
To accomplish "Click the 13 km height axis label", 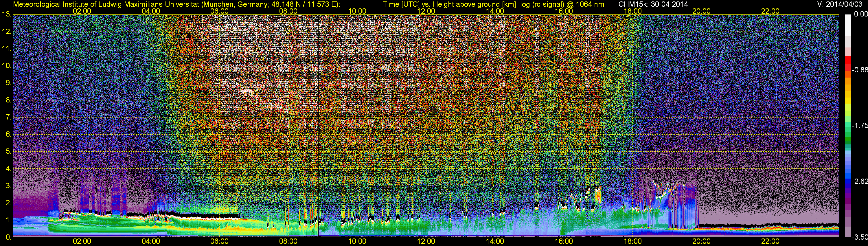I will point(6,14).
